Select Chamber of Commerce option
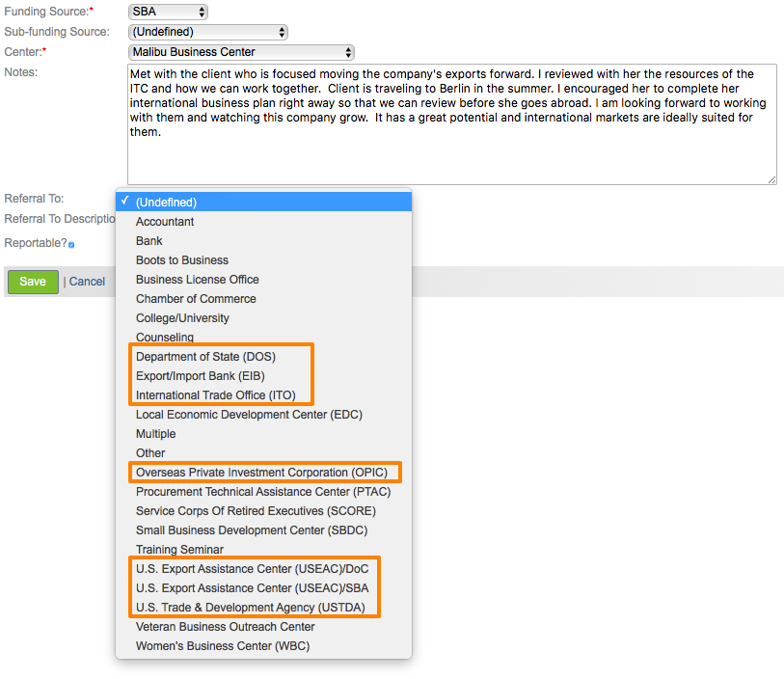 [196, 299]
